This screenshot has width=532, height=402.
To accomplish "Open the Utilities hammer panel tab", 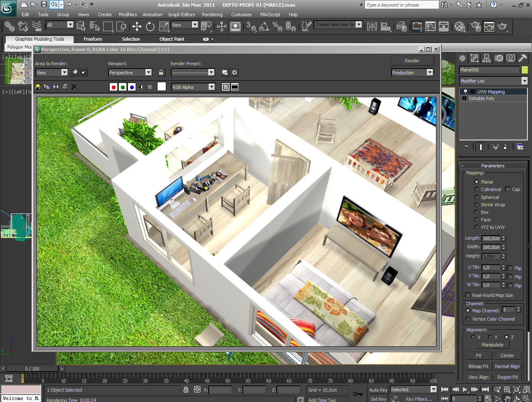I will (522, 58).
